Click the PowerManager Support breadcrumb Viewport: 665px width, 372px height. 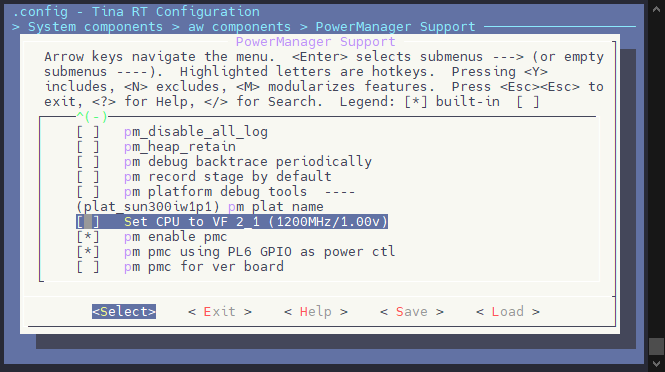point(395,27)
